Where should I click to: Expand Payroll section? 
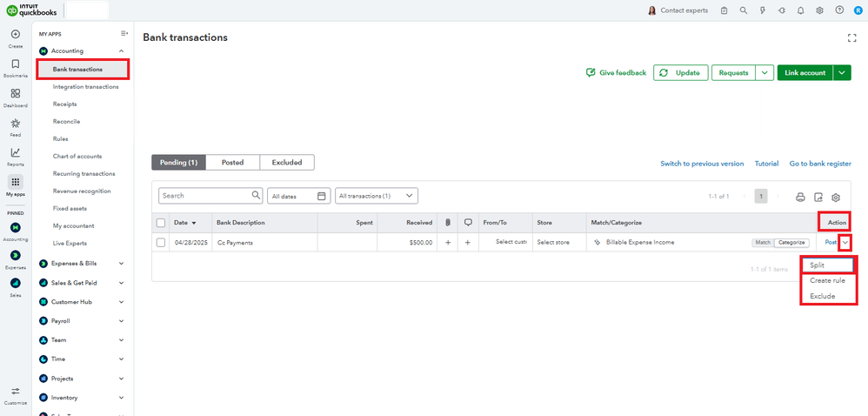tap(121, 321)
